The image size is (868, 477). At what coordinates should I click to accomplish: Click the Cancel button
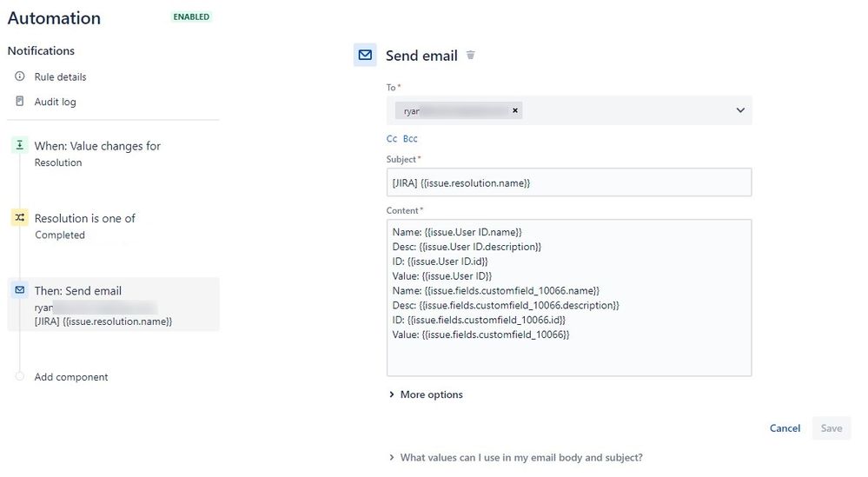[785, 428]
